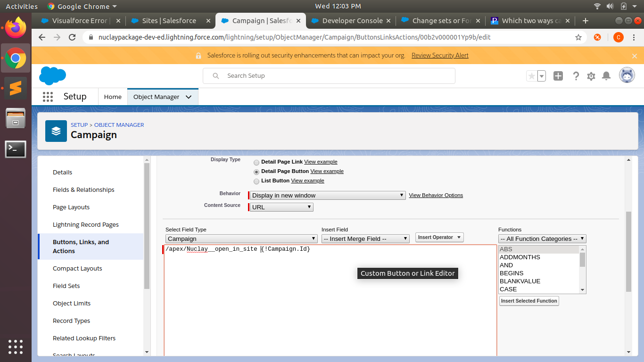Click the Help question mark icon

[576, 76]
